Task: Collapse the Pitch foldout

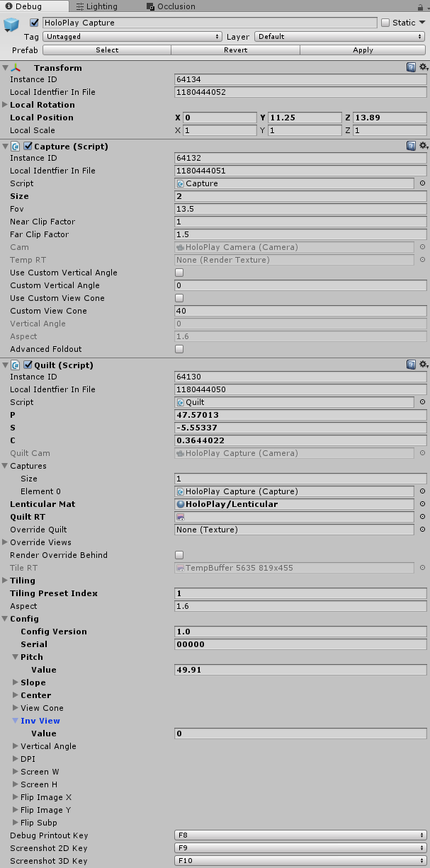Action: (x=16, y=657)
